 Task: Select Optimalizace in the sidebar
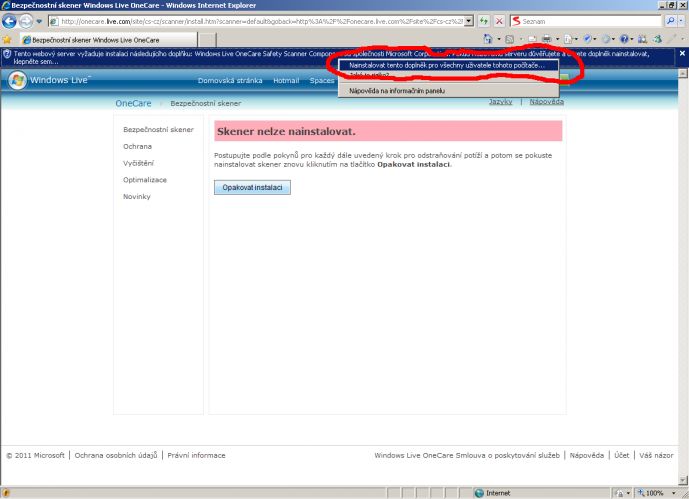(145, 180)
